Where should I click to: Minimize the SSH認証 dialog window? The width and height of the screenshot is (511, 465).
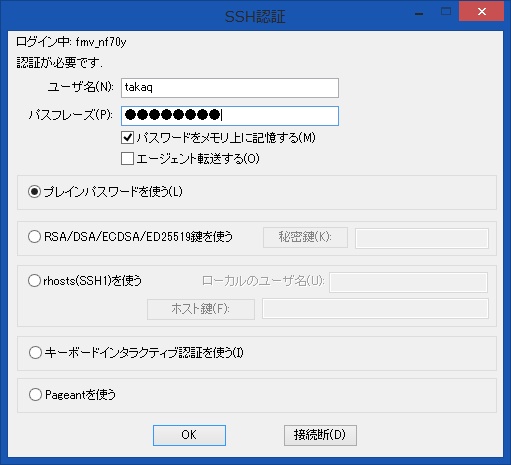[419, 13]
